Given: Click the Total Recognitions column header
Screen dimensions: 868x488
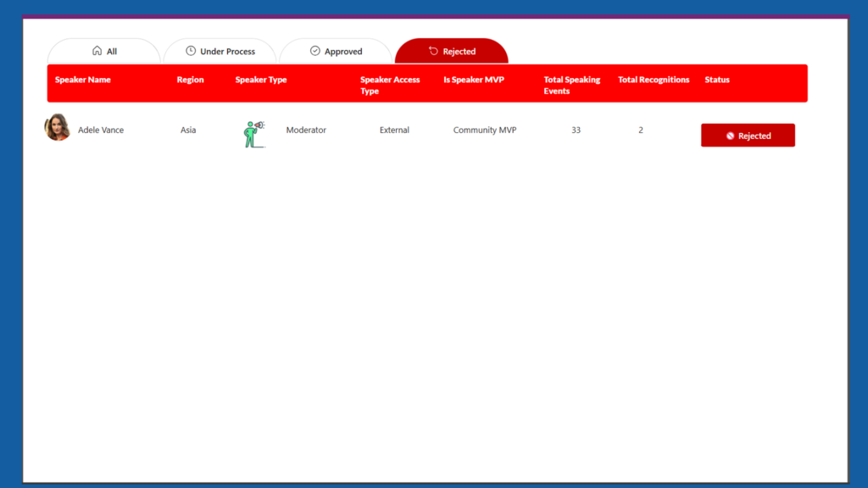Looking at the screenshot, I should coord(654,80).
